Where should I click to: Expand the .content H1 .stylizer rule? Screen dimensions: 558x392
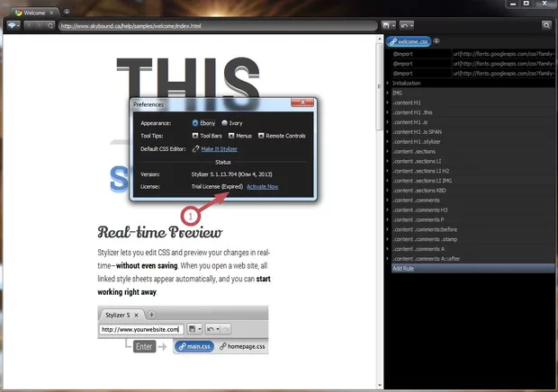(x=388, y=142)
